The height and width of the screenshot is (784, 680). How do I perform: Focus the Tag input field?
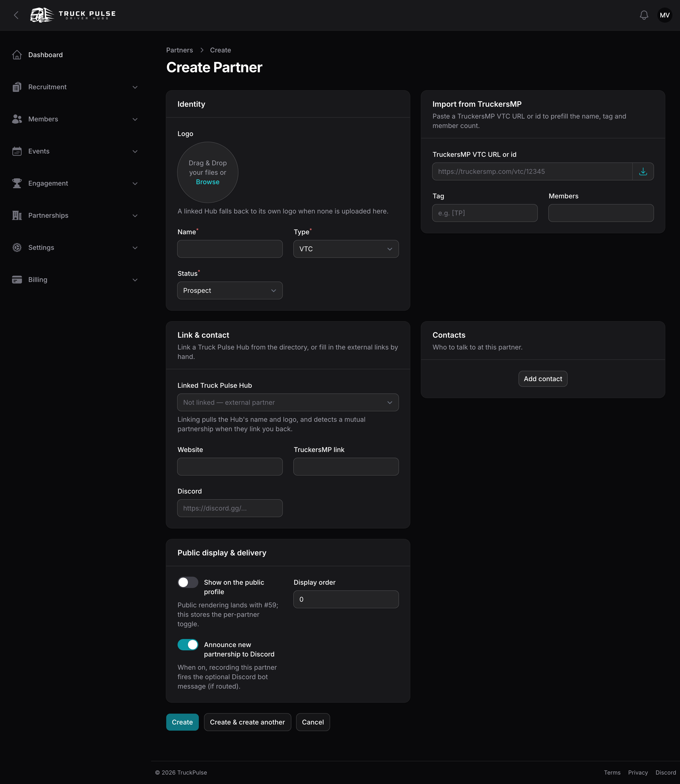(484, 213)
